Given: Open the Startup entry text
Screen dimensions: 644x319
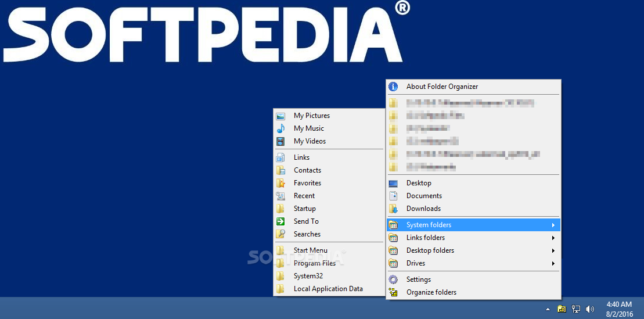Looking at the screenshot, I should pyautogui.click(x=305, y=209).
